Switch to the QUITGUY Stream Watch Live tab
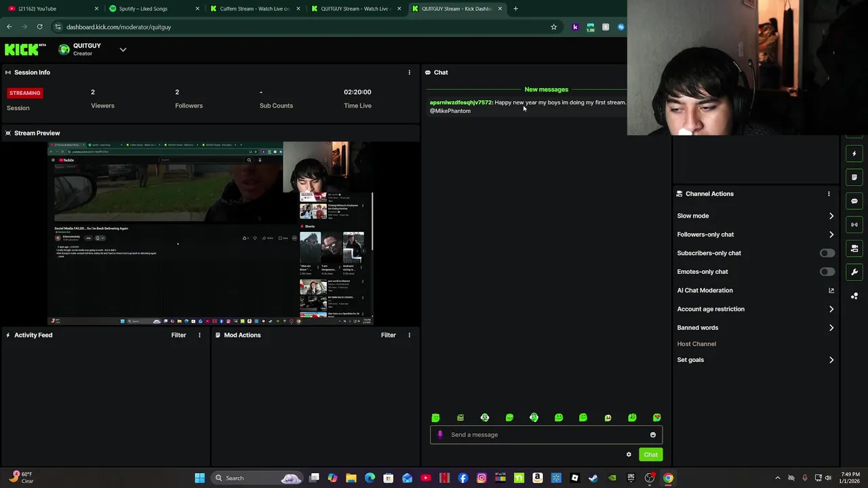The image size is (868, 488). pos(355,9)
